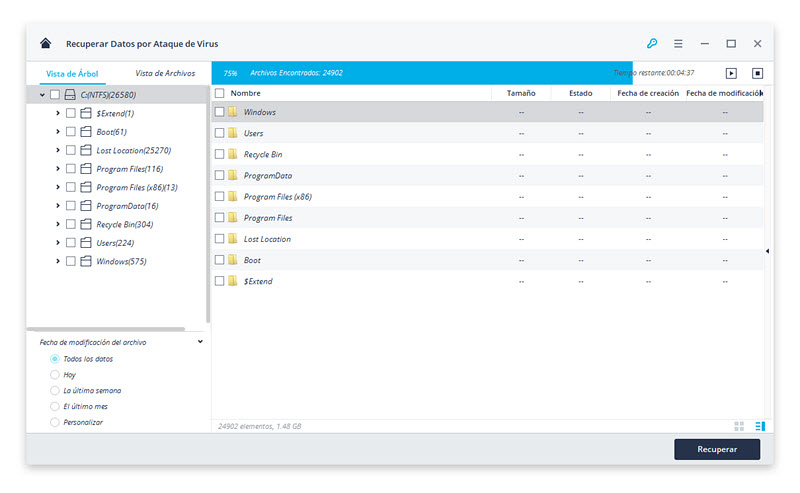This screenshot has height=493, width=800.
Task: Click the Lost Location(25270) tree folder icon
Action: (86, 150)
